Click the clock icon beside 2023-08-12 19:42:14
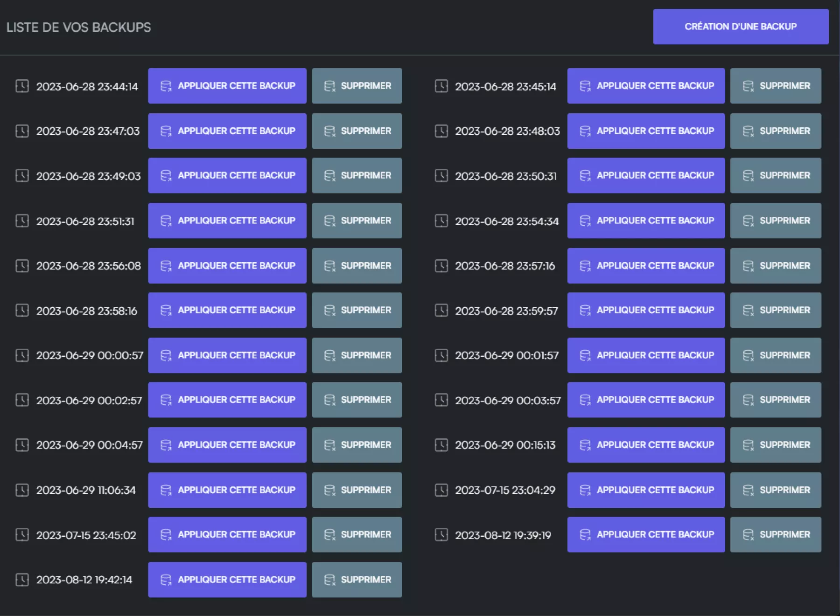 coord(22,580)
